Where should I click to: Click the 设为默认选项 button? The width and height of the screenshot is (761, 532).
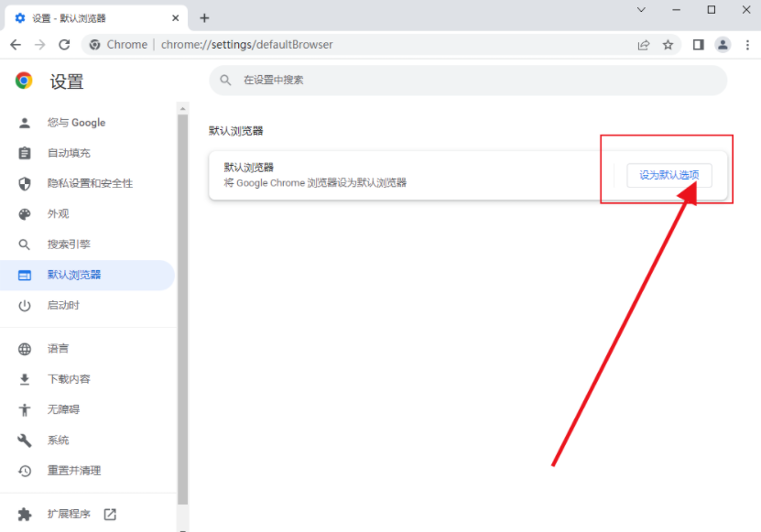669,175
